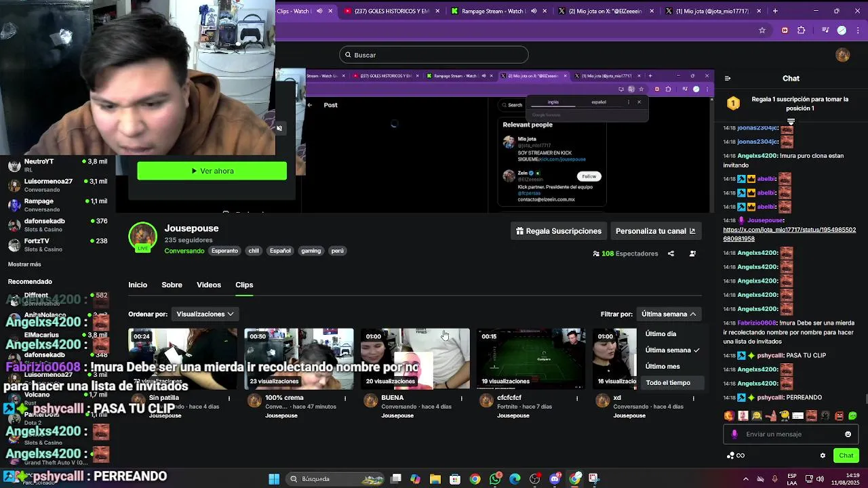Open File Explorer from taskbar
The width and height of the screenshot is (868, 488).
[435, 479]
